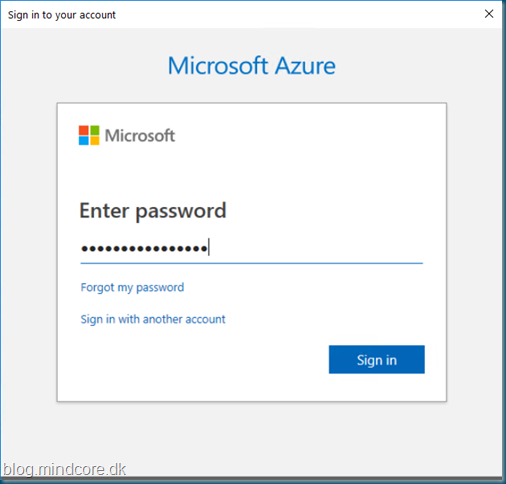Close the Sign in to your account window
The image size is (506, 484).
coord(489,14)
